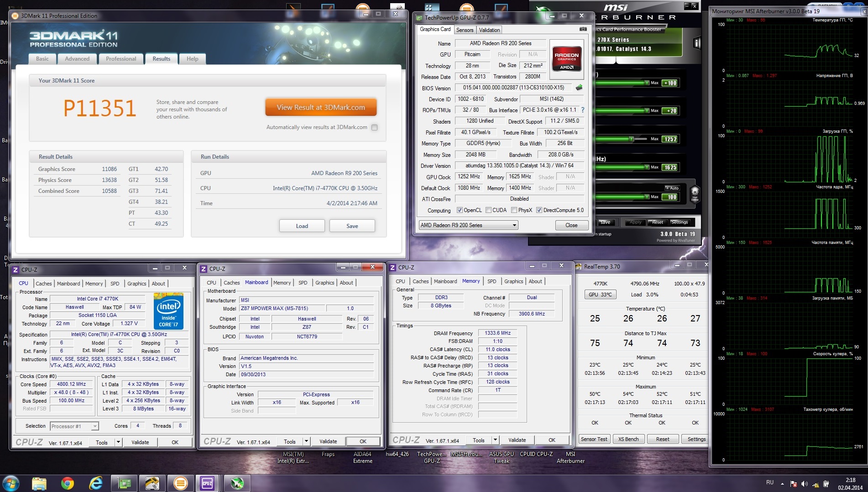This screenshot has height=492, width=868.
Task: Click the XS Bench button in RealTemp
Action: point(628,439)
